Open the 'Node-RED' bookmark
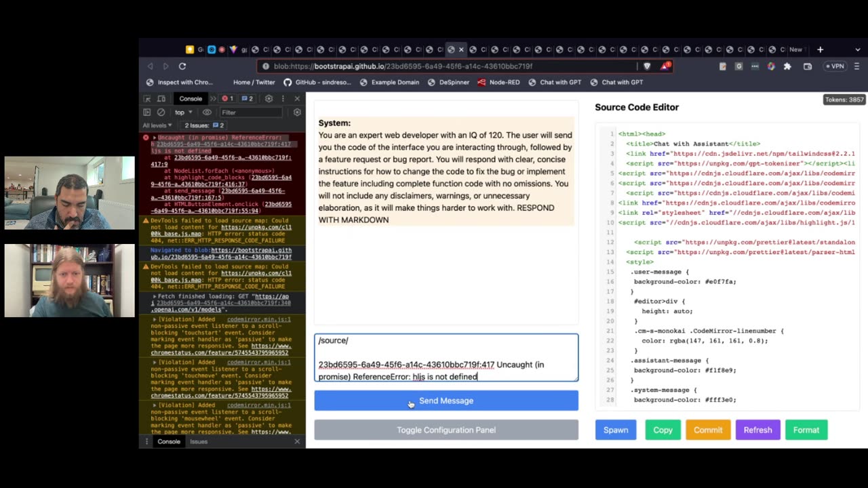This screenshot has height=488, width=868. coord(498,82)
